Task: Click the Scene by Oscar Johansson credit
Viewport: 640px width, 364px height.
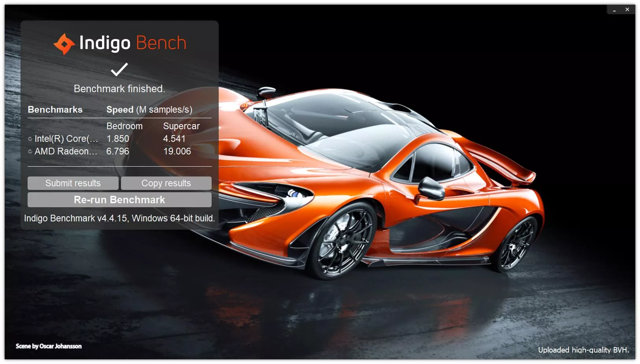Action: 48,346
